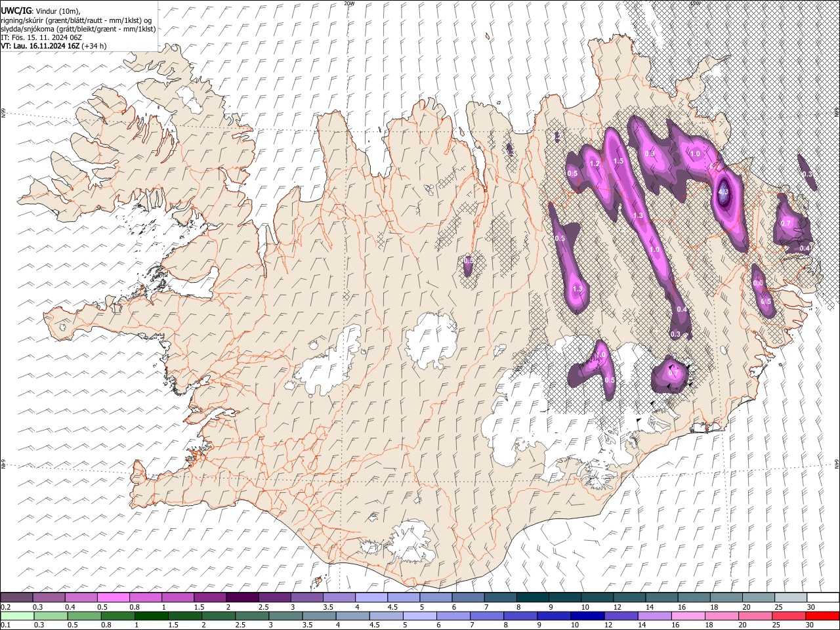Click lower legend swatch between 25 and 30
This screenshot has width=840, height=630.
790,616
